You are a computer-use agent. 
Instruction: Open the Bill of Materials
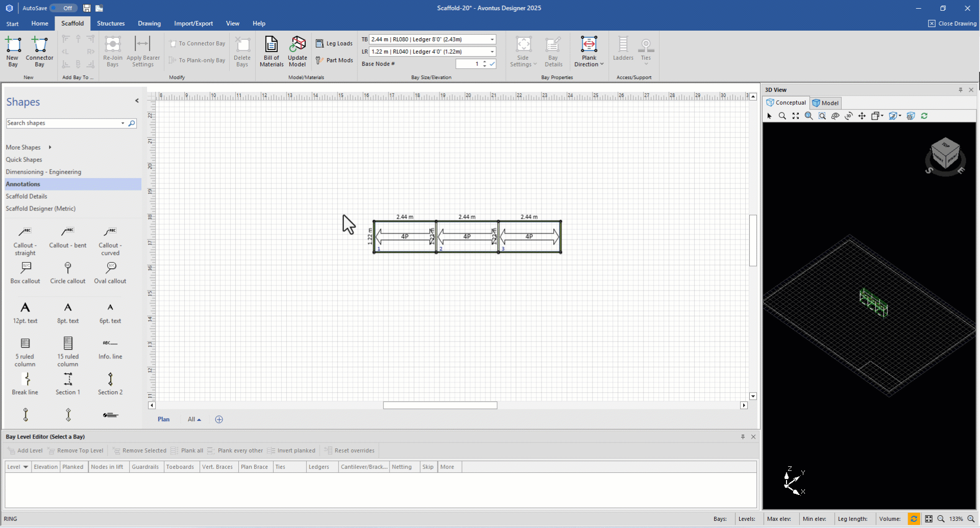271,51
